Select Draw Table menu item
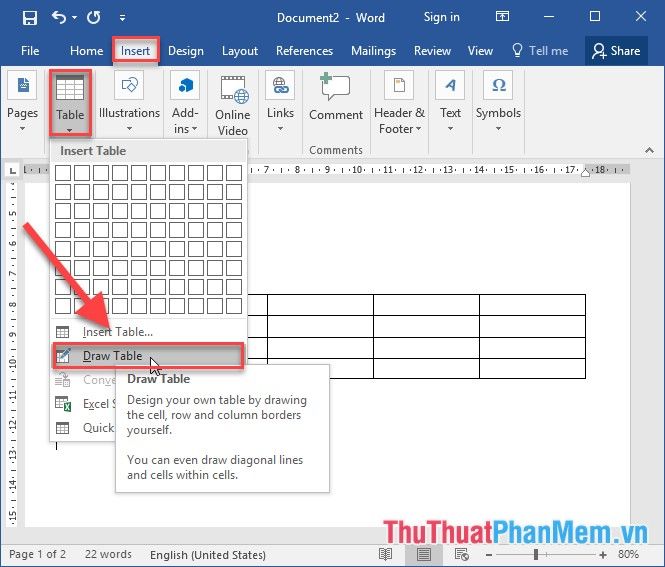This screenshot has height=567, width=665. click(148, 356)
